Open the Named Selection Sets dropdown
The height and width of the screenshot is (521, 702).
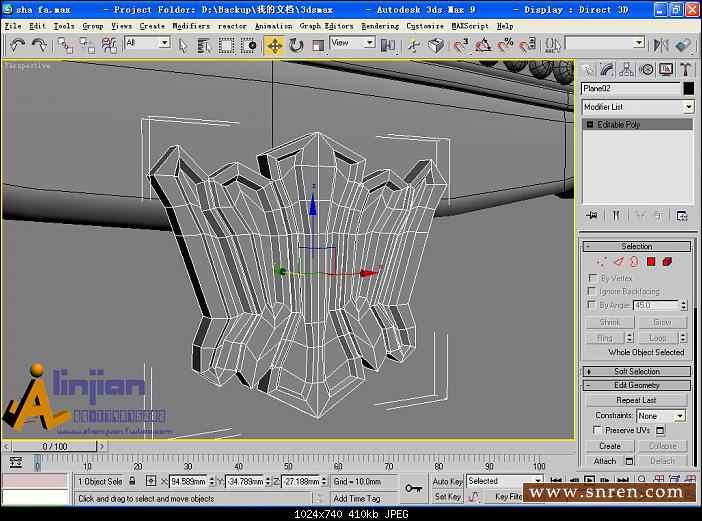pos(605,44)
